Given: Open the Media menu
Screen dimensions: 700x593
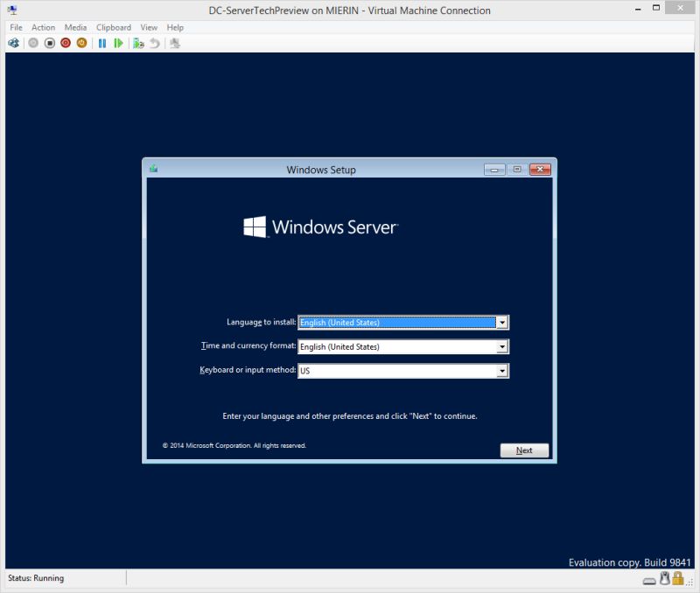Looking at the screenshot, I should click(75, 28).
